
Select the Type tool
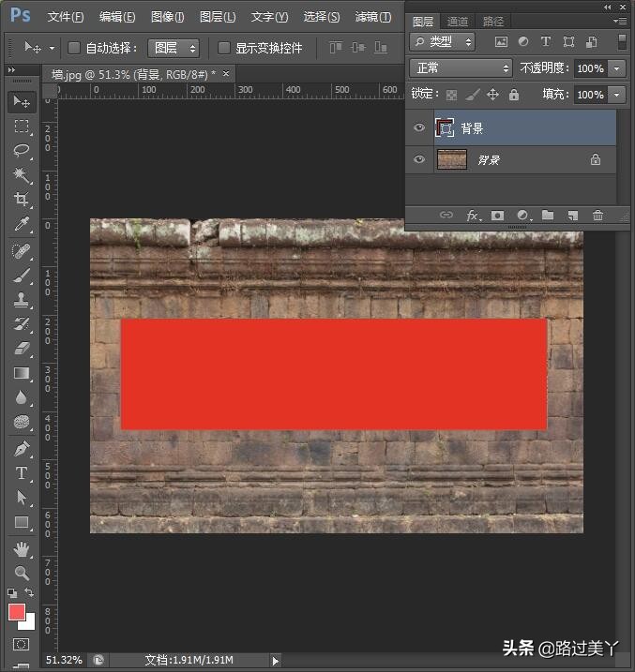point(22,473)
